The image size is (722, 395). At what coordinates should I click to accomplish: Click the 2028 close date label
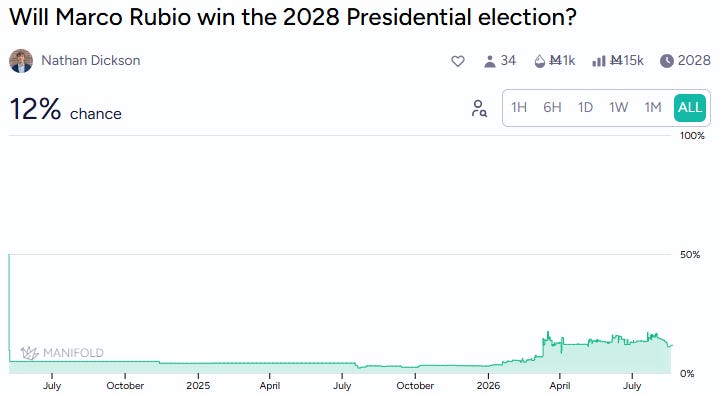694,61
